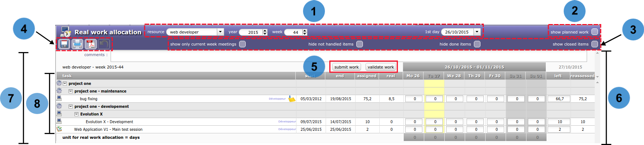The height and width of the screenshot is (145, 644).
Task: Click the undo arrow icon
Action: point(104,44)
